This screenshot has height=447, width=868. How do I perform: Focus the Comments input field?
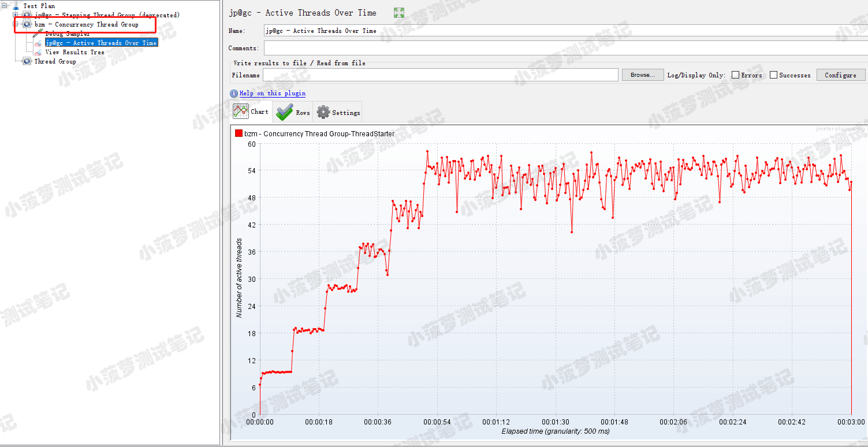(x=565, y=48)
